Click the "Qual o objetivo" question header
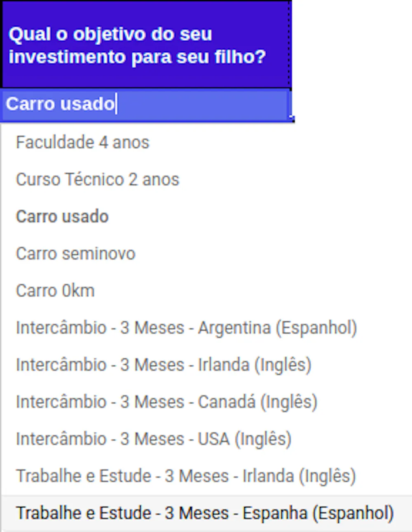The height and width of the screenshot is (532, 412). click(146, 45)
